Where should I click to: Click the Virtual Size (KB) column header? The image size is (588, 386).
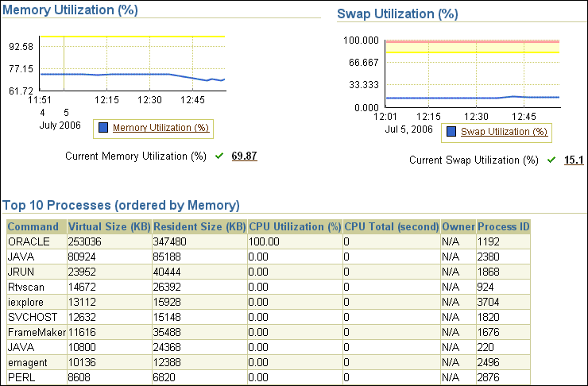point(107,226)
